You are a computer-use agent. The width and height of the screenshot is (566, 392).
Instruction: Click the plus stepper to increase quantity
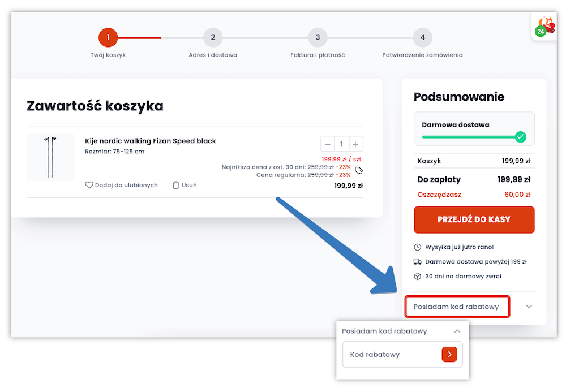coord(355,144)
